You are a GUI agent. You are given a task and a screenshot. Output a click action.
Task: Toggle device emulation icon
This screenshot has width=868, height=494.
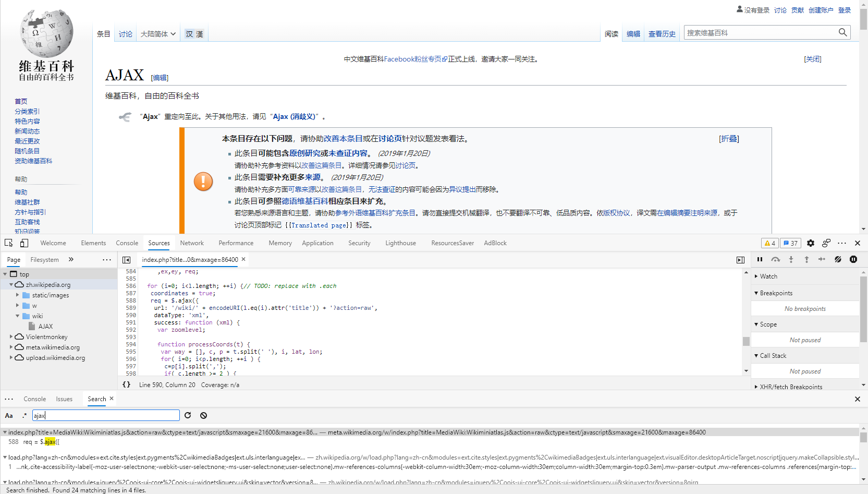[24, 243]
